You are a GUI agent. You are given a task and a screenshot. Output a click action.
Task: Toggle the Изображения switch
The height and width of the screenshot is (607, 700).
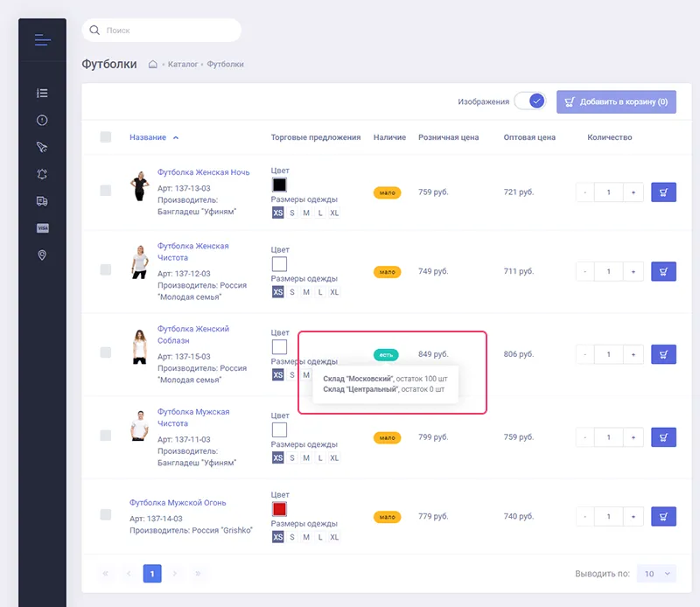click(530, 101)
